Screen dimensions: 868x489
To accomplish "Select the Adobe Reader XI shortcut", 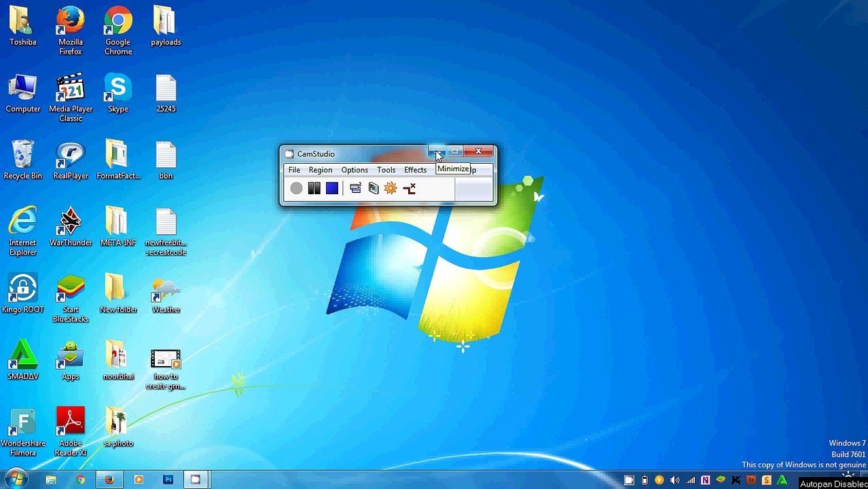I will [71, 433].
